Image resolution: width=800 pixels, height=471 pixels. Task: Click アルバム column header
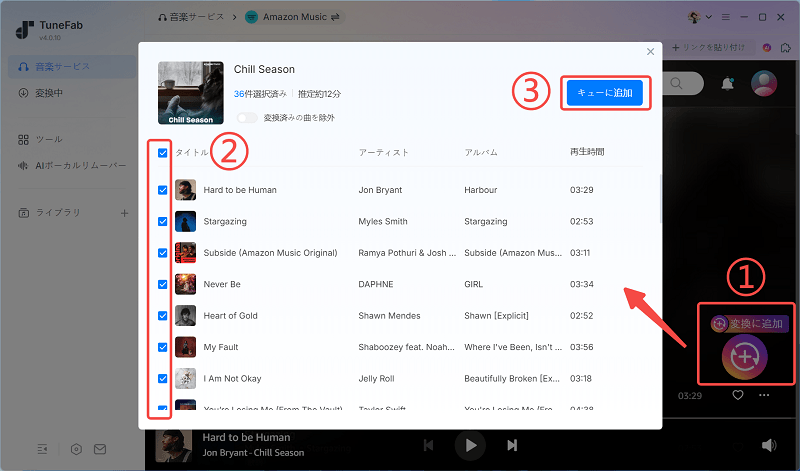(481, 153)
